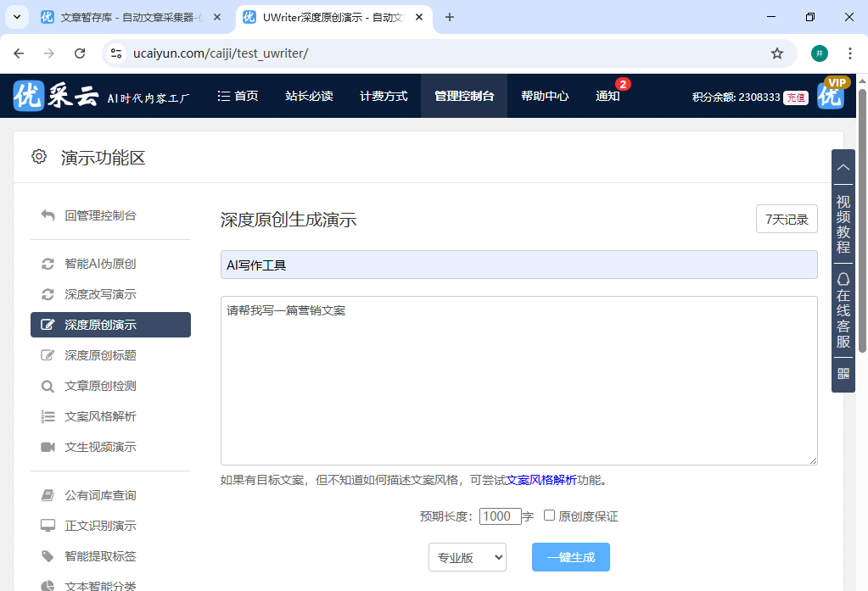This screenshot has width=868, height=591.
Task: Open the 充值 recharge link
Action: pos(795,98)
